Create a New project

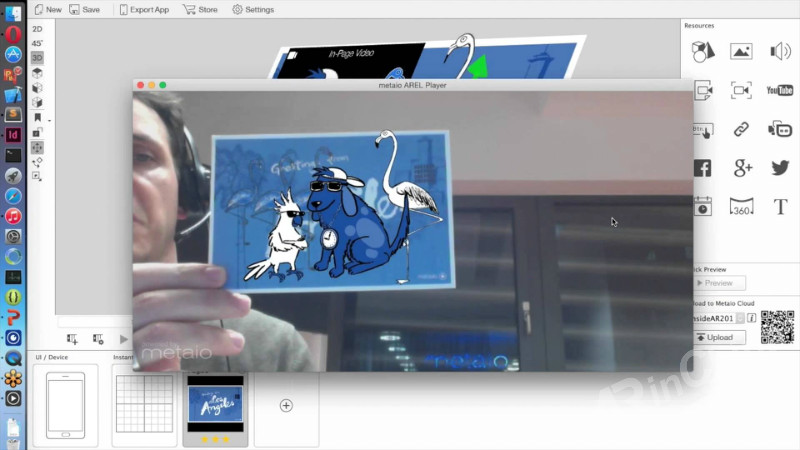47,10
